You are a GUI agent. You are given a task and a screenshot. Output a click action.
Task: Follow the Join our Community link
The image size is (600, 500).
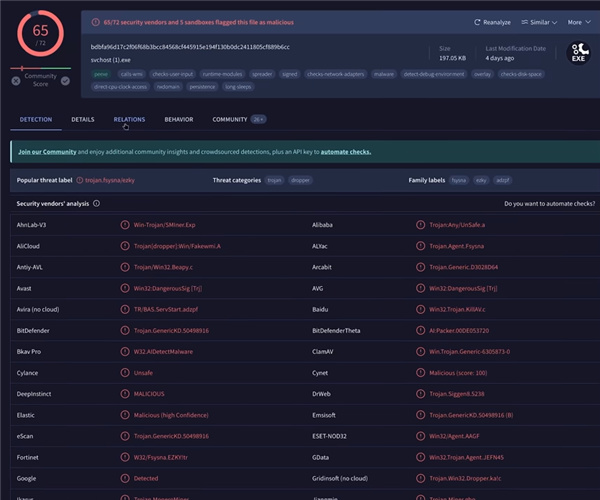point(47,152)
